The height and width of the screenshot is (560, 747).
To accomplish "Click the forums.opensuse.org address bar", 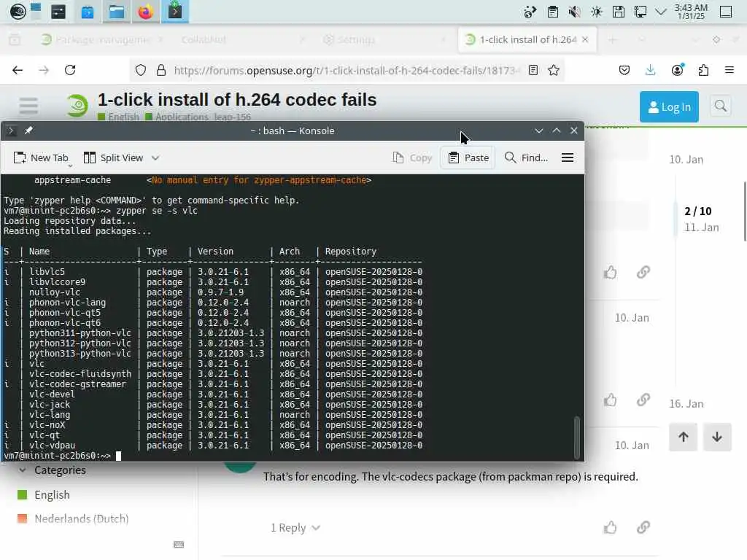I will pyautogui.click(x=345, y=71).
